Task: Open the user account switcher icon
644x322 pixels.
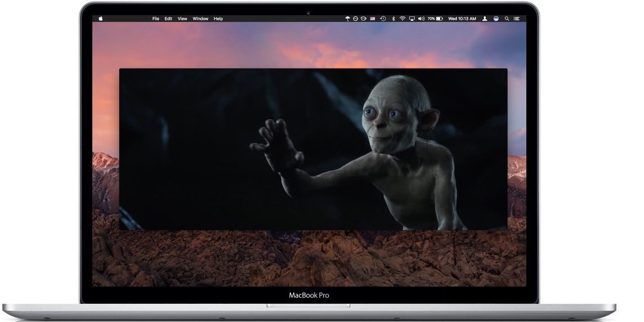Action: (485, 19)
